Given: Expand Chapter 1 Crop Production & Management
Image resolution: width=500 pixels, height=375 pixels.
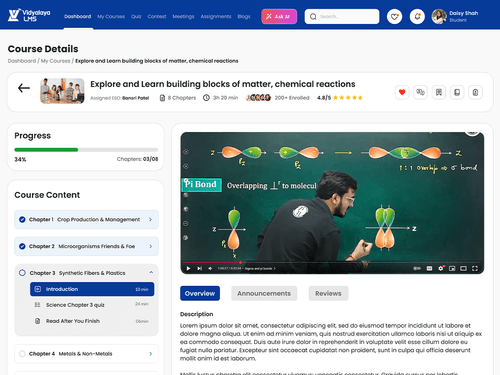Looking at the screenshot, I should pos(86,219).
